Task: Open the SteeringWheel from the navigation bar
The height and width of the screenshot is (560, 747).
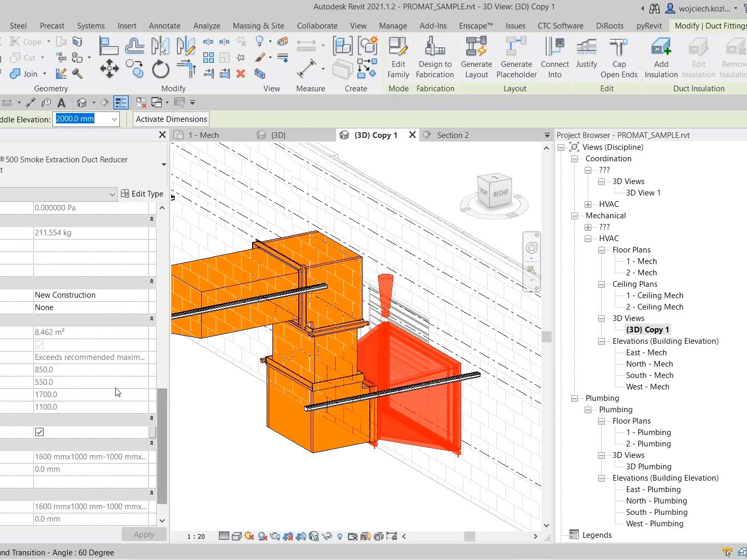Action: (531, 248)
